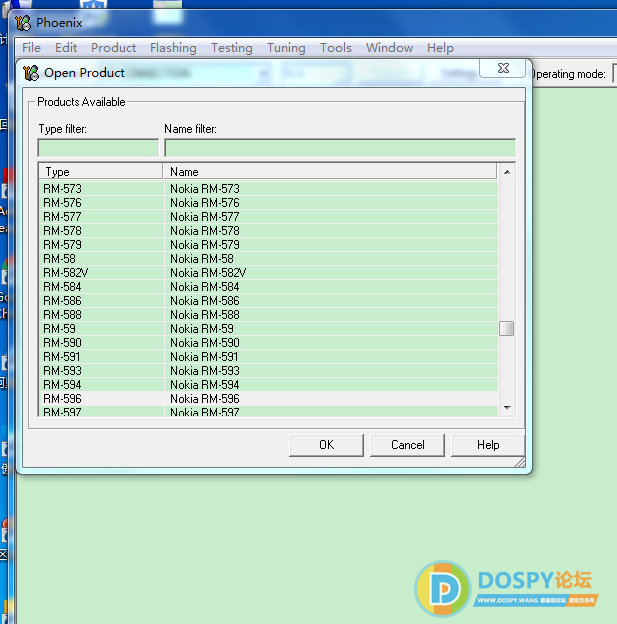617x624 pixels.
Task: Click the Name filter input field
Action: click(x=340, y=148)
